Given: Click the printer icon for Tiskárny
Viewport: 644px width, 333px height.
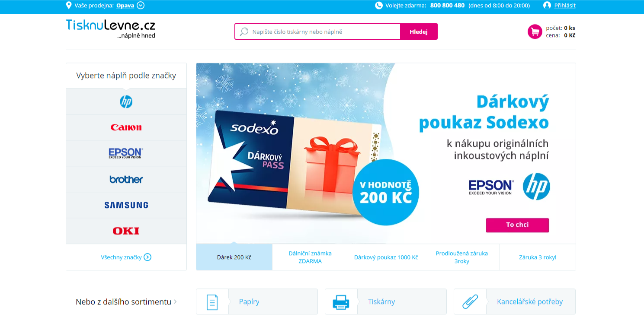Looking at the screenshot, I should [x=341, y=302].
